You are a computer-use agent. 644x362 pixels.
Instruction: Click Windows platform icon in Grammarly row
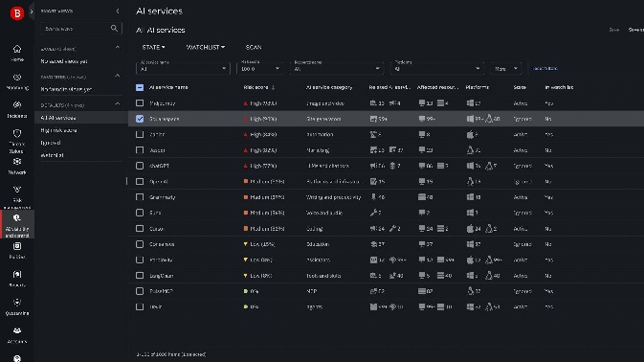[470, 197]
